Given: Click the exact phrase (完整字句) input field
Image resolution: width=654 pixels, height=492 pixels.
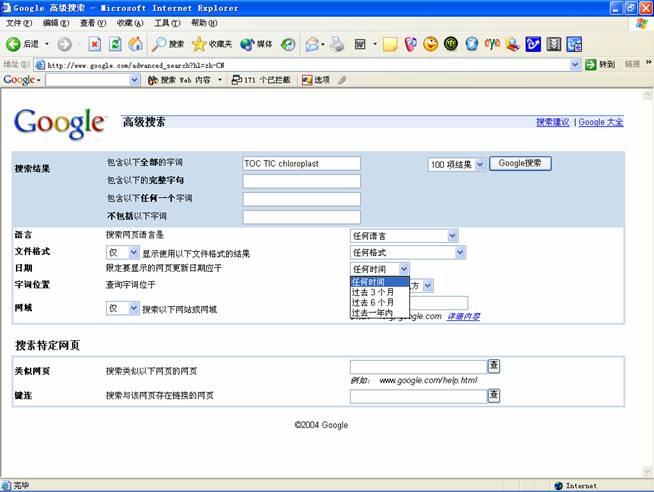Looking at the screenshot, I should (x=301, y=181).
